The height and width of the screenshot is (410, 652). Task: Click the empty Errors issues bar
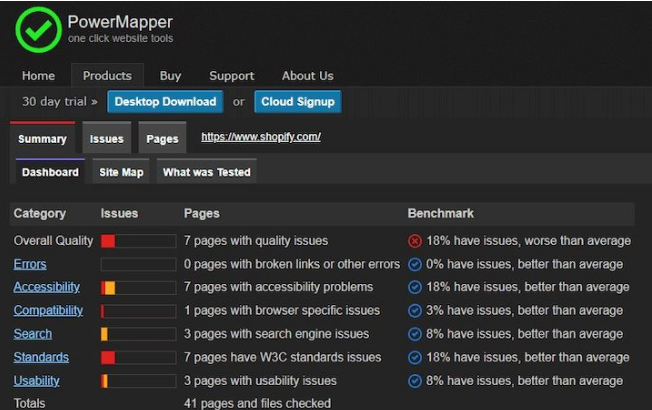point(138,264)
